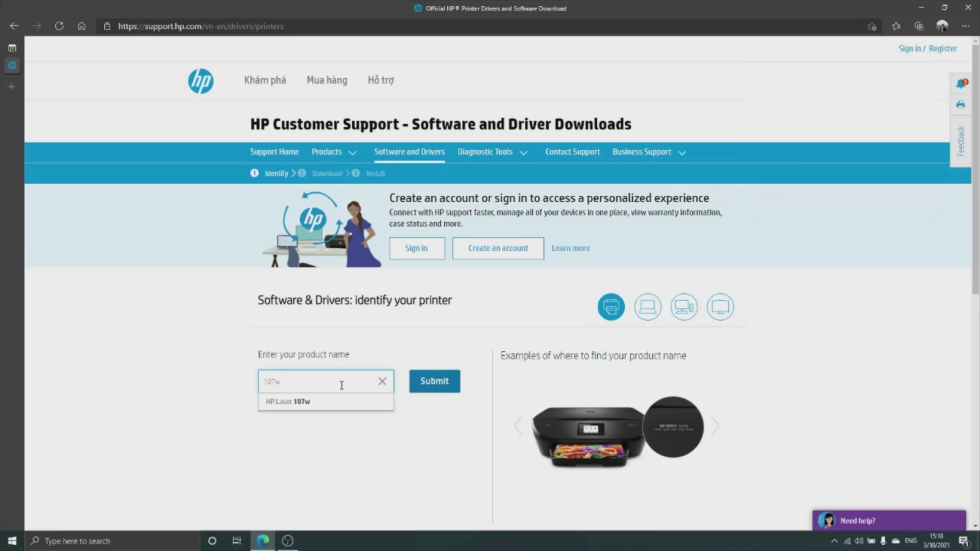The image size is (980, 551).
Task: Expand the Products dropdown menu
Action: [334, 152]
